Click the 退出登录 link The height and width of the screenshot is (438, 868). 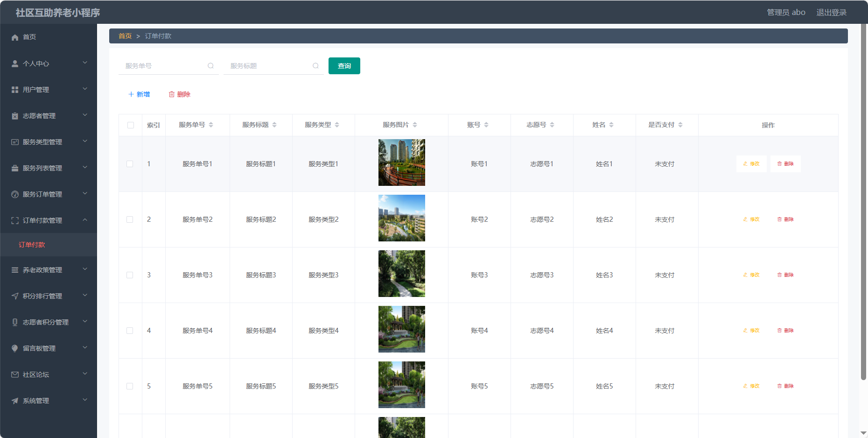pos(831,12)
